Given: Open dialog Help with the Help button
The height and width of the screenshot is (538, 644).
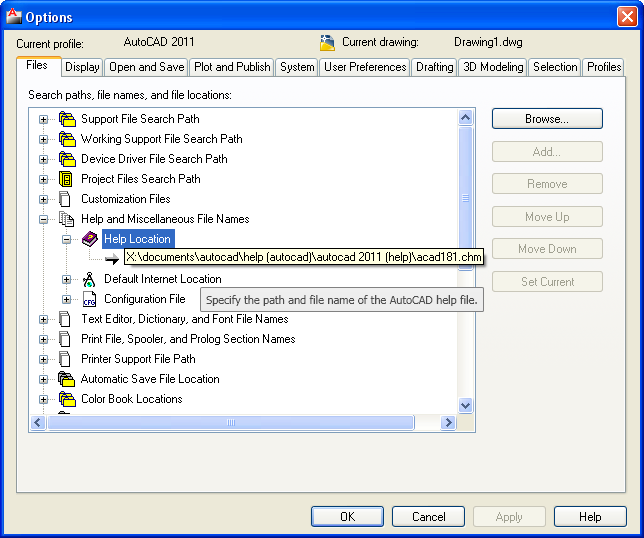Looking at the screenshot, I should pyautogui.click(x=590, y=517).
